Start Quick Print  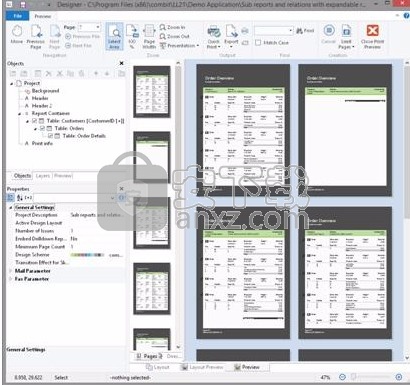(213, 37)
